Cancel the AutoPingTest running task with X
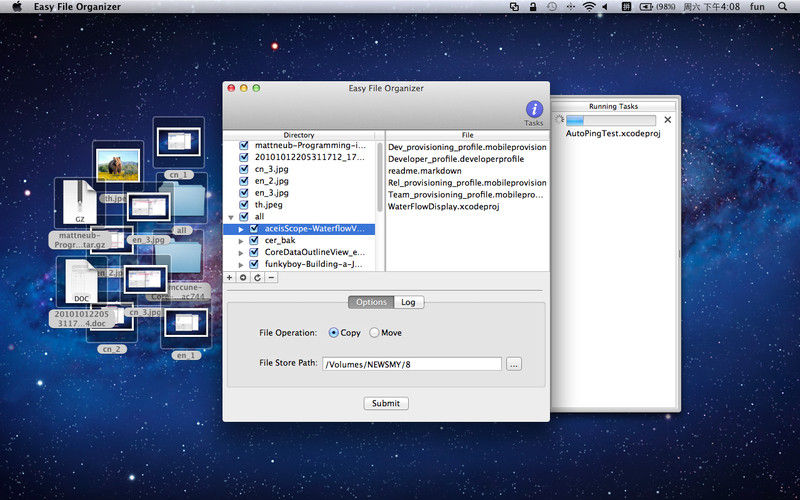This screenshot has height=500, width=800. tap(667, 120)
